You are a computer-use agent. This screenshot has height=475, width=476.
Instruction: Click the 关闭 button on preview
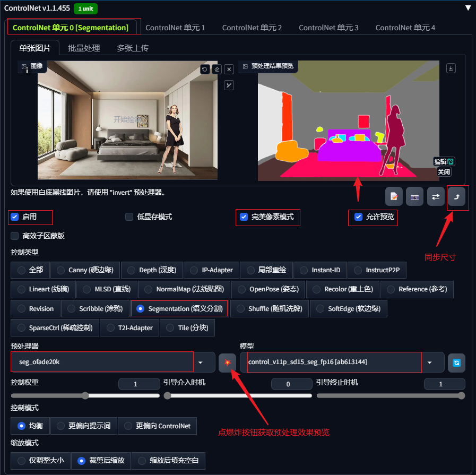[444, 172]
